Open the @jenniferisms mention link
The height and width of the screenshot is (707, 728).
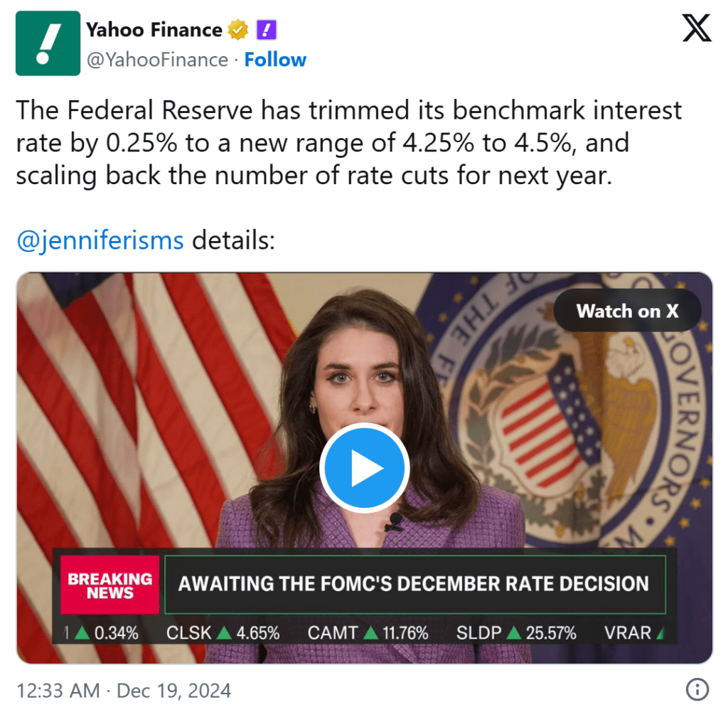click(x=100, y=240)
